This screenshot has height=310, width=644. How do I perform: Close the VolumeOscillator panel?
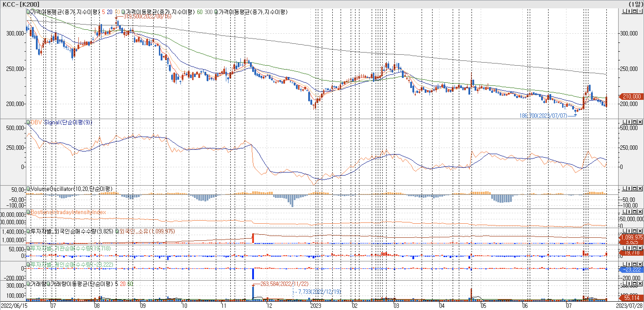click(x=640, y=188)
